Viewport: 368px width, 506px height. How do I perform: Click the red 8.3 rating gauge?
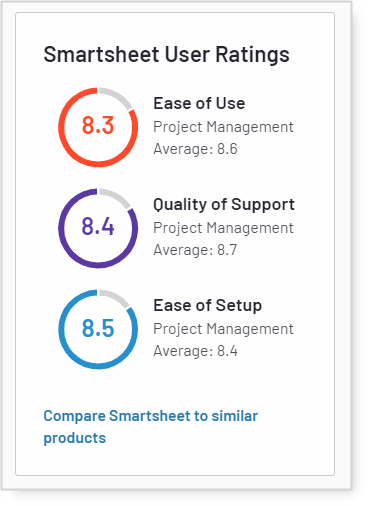(98, 127)
